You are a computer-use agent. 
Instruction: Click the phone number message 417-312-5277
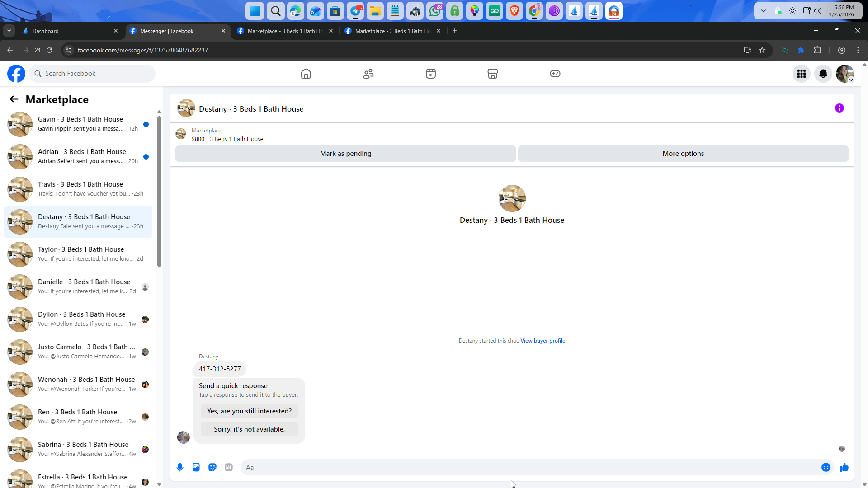point(220,369)
